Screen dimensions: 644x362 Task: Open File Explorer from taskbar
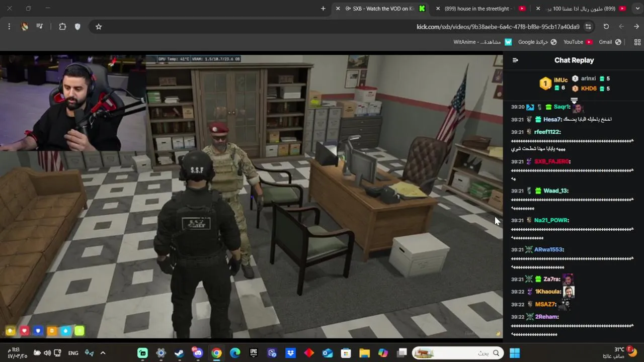pyautogui.click(x=365, y=353)
